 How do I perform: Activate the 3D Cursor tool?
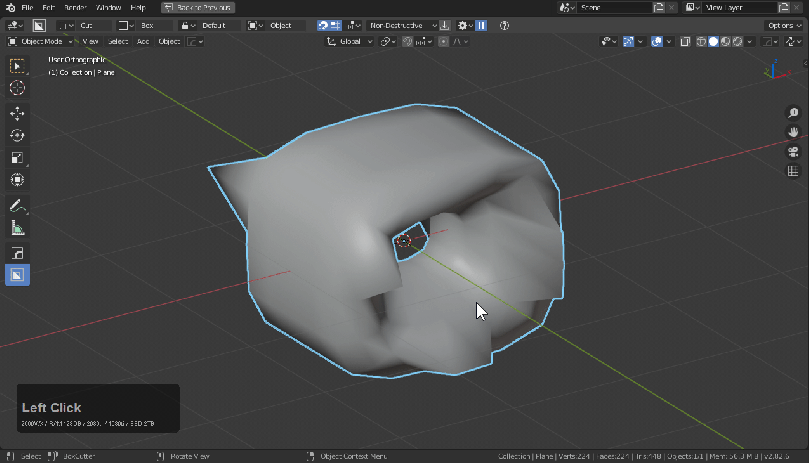point(17,88)
